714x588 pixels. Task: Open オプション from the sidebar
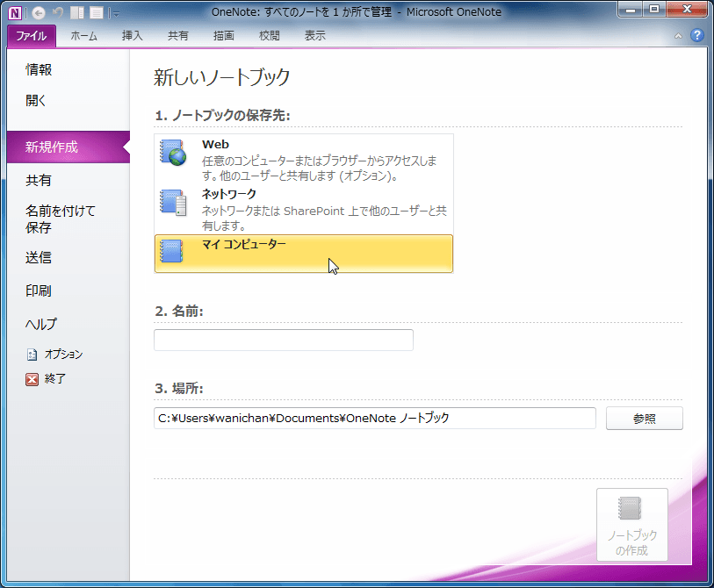click(54, 354)
